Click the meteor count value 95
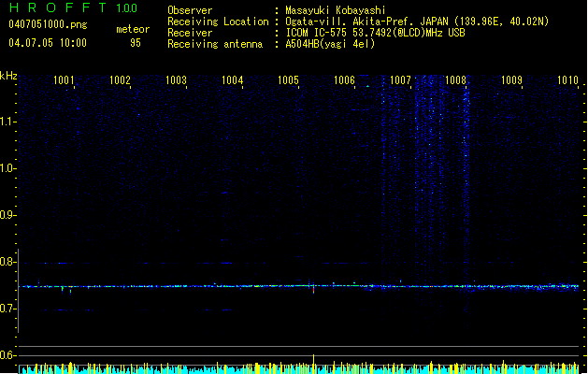588x374 pixels. tap(136, 43)
